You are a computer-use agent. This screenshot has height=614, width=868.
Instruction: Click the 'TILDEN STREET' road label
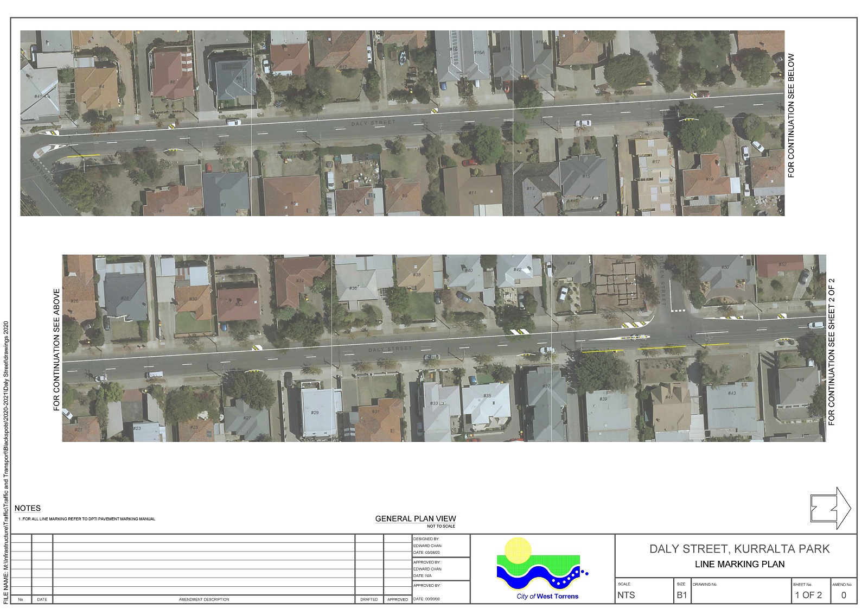pyautogui.click(x=662, y=280)
